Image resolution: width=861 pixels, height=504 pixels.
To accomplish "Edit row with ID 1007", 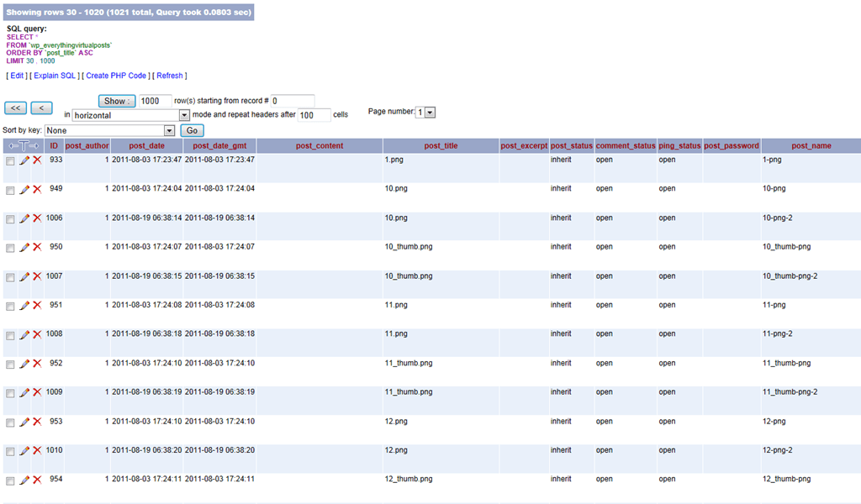I will pyautogui.click(x=24, y=276).
